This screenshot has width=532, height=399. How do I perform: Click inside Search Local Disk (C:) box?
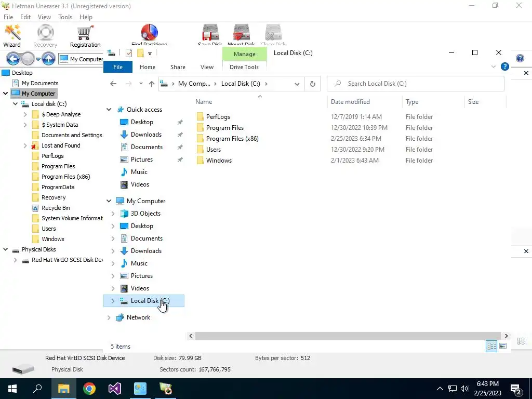(x=415, y=84)
